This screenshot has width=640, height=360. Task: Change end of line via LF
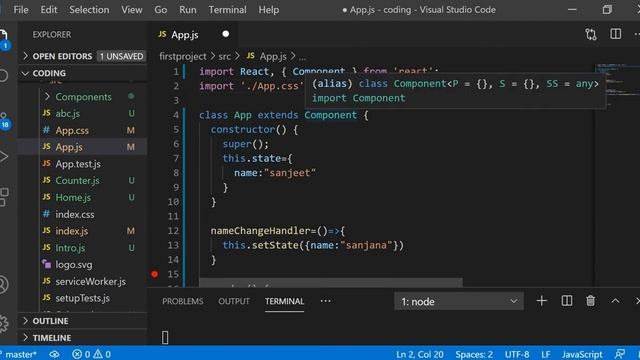click(x=546, y=354)
